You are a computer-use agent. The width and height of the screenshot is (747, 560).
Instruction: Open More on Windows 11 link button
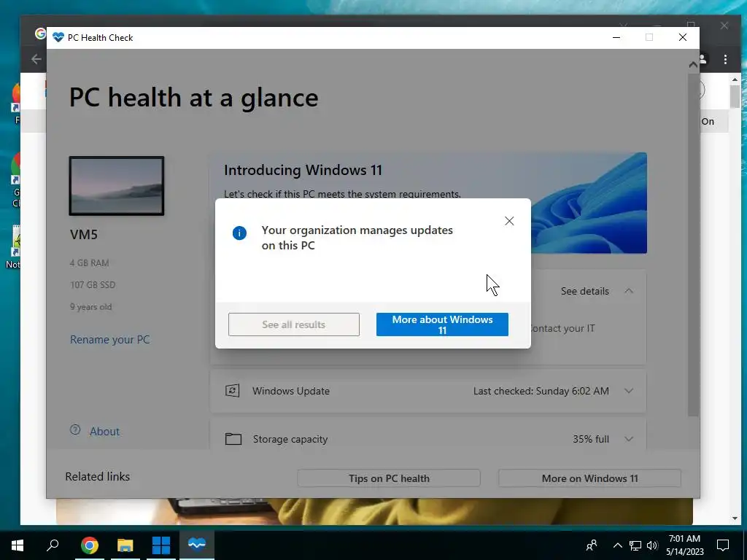tap(589, 478)
